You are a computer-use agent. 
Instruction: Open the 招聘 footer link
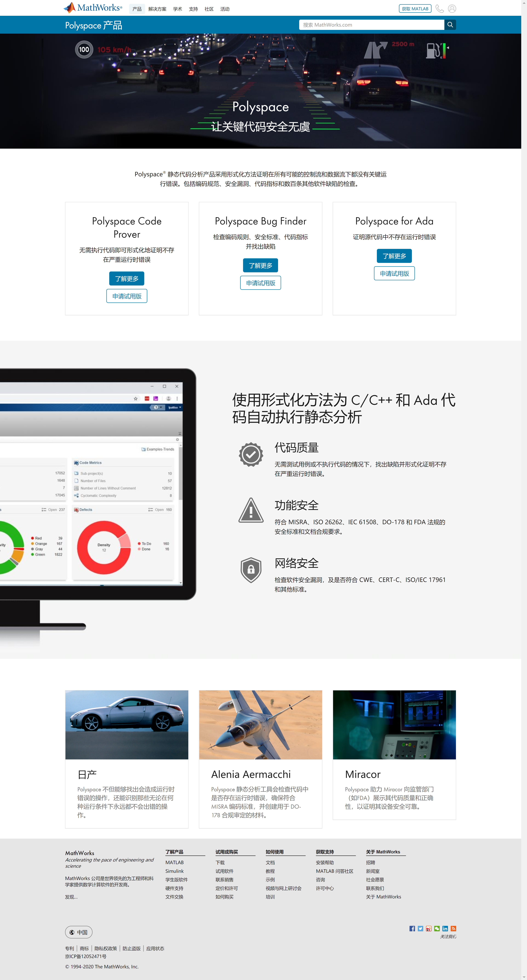pyautogui.click(x=371, y=862)
